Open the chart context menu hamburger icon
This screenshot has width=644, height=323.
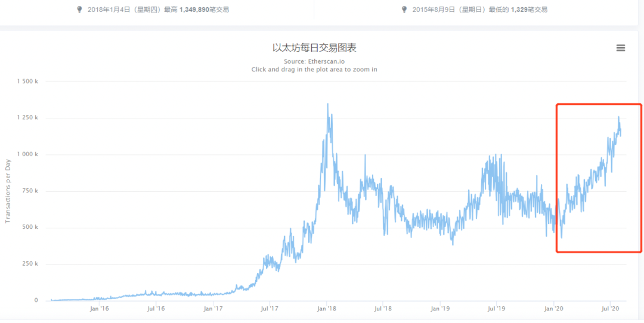621,48
